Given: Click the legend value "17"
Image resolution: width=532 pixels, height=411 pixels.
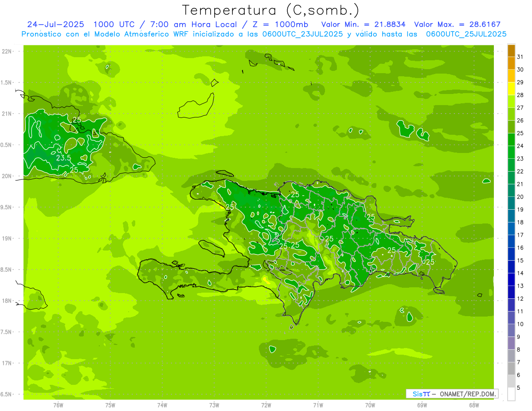Looking at the screenshot, I should [x=520, y=235].
